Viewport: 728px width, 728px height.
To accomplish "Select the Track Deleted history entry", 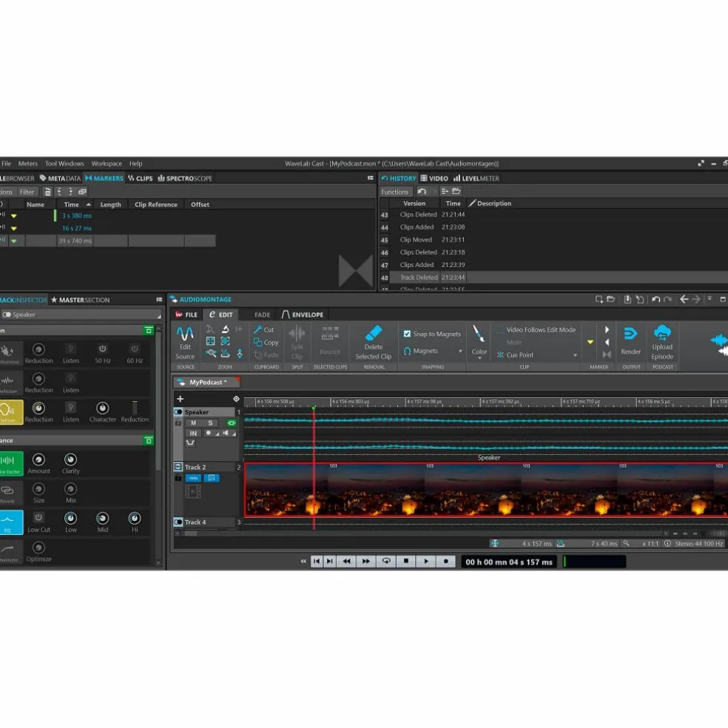I will (553, 277).
